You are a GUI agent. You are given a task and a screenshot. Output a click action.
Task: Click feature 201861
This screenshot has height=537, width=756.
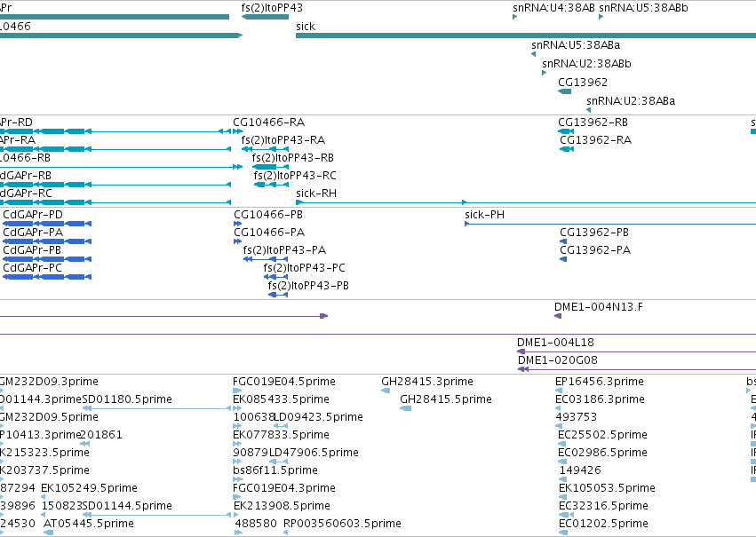[101, 436]
